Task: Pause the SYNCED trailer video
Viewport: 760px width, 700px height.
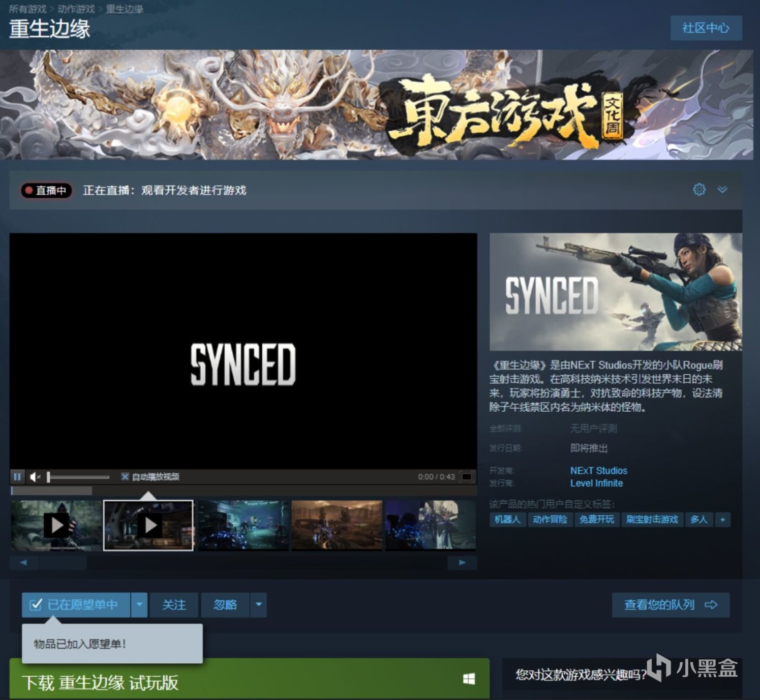Action: [x=17, y=476]
